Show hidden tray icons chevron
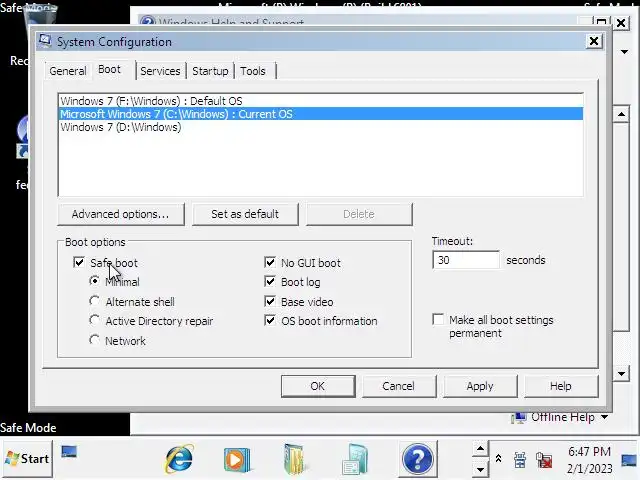The height and width of the screenshot is (480, 640). 498,458
